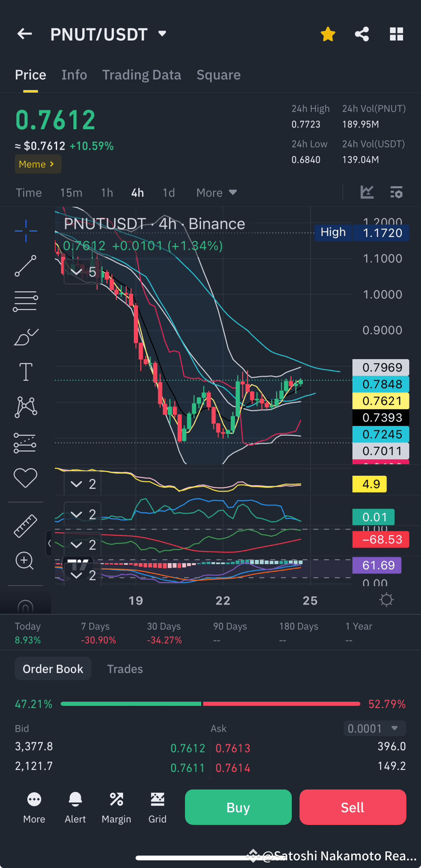The width and height of the screenshot is (421, 868).
Task: Expand the More intervals dropdown
Action: (x=217, y=193)
